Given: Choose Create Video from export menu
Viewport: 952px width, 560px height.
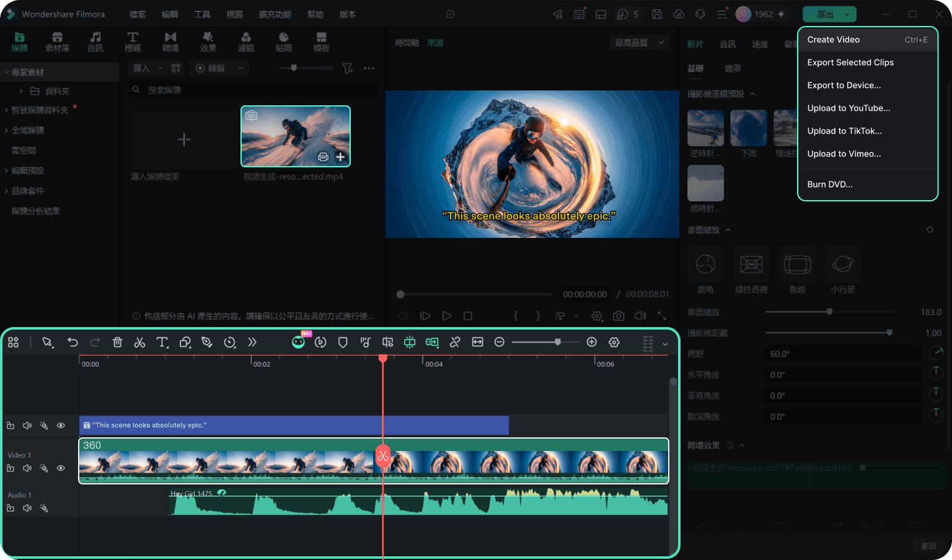Looking at the screenshot, I should (868, 40).
